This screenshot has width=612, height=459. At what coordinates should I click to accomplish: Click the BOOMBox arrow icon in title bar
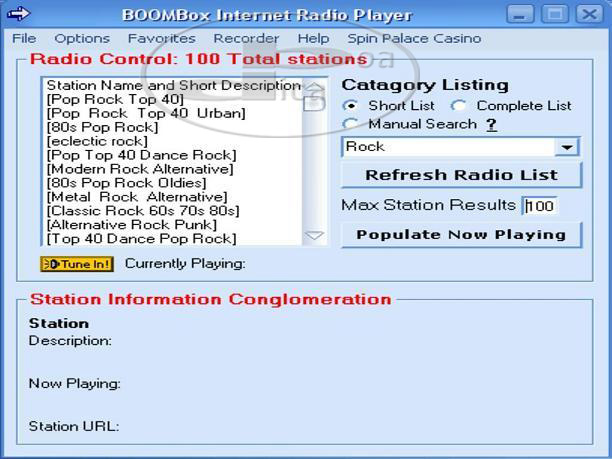click(x=19, y=14)
